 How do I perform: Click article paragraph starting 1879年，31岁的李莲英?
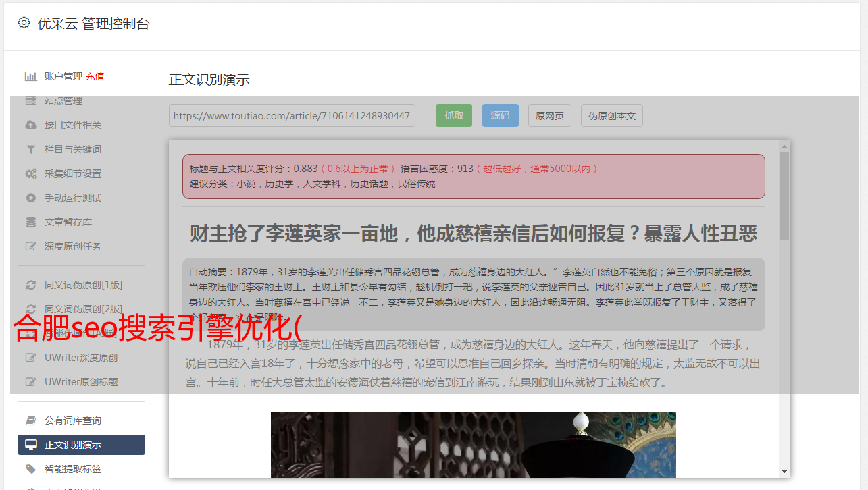[x=474, y=364]
